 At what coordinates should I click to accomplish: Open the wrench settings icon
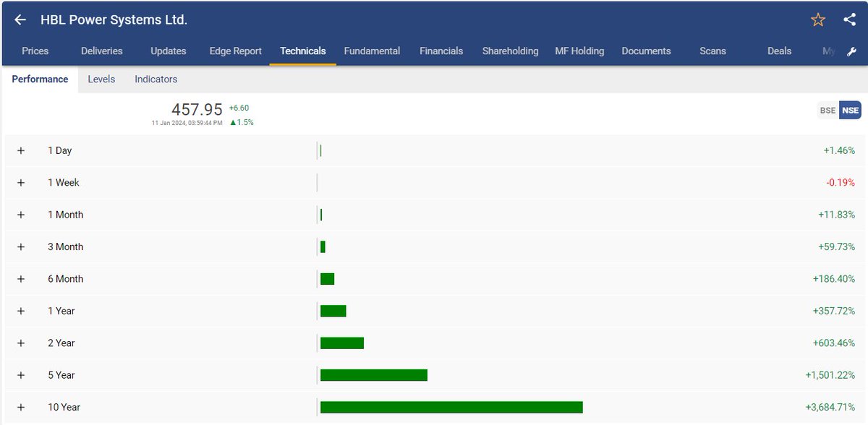pyautogui.click(x=852, y=51)
